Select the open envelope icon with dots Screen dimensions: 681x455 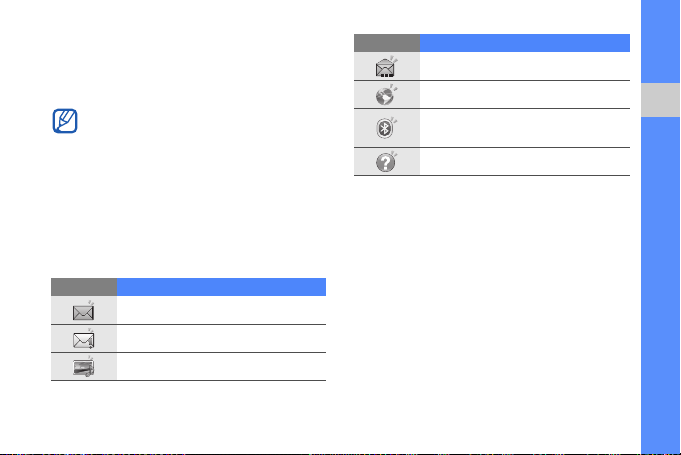click(x=386, y=66)
